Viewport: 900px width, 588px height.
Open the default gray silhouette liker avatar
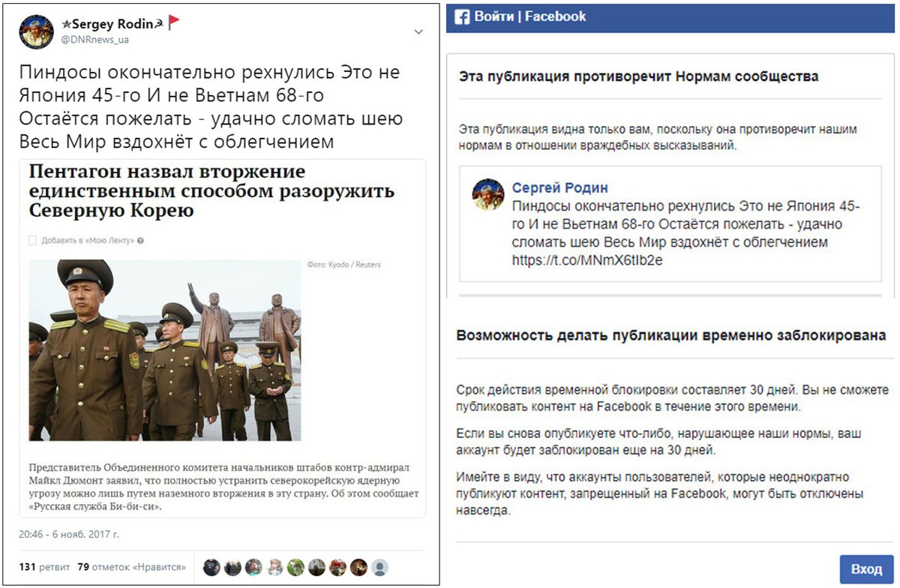(380, 567)
